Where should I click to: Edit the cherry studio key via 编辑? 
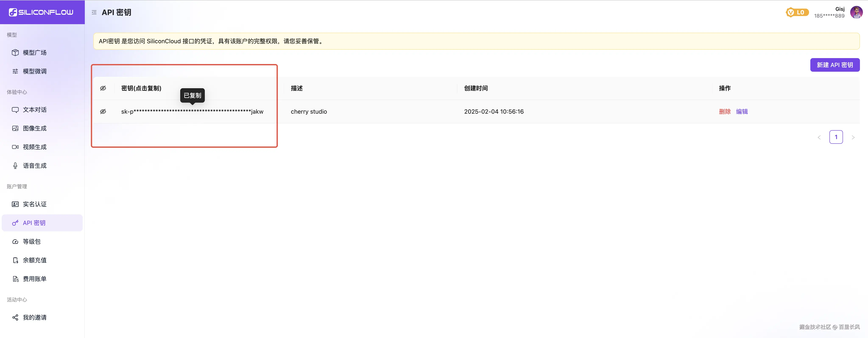[742, 112]
